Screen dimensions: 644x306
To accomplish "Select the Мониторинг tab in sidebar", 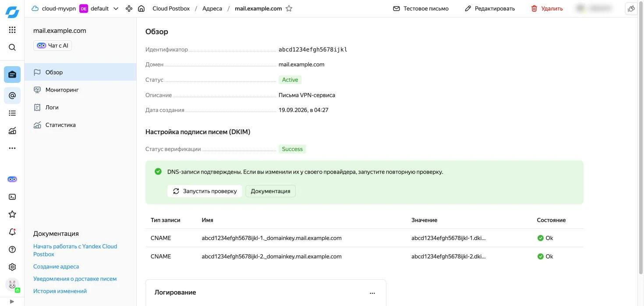I will [81, 90].
